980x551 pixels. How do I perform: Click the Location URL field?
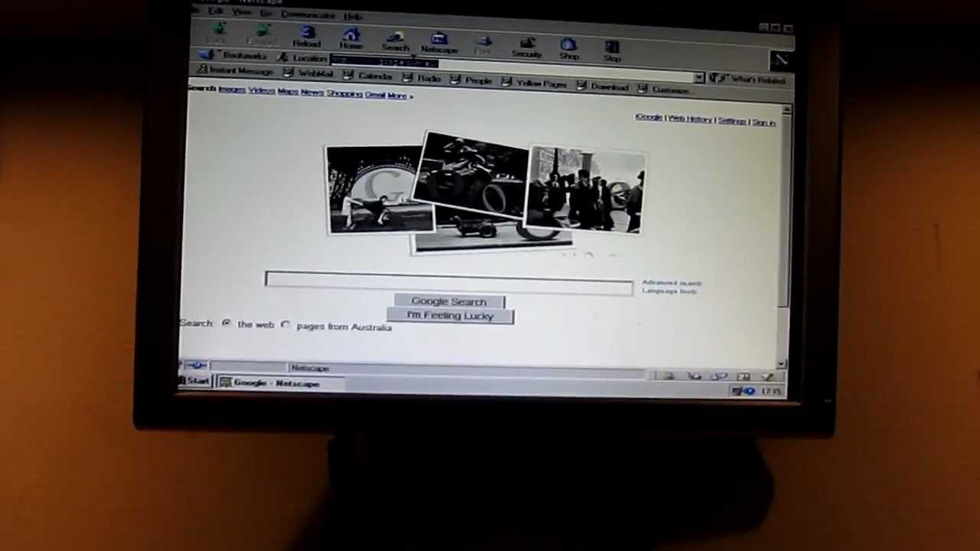pyautogui.click(x=512, y=69)
